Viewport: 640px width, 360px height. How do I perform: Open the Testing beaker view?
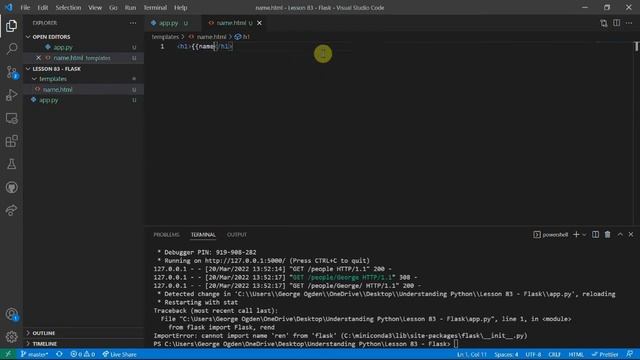point(11,164)
